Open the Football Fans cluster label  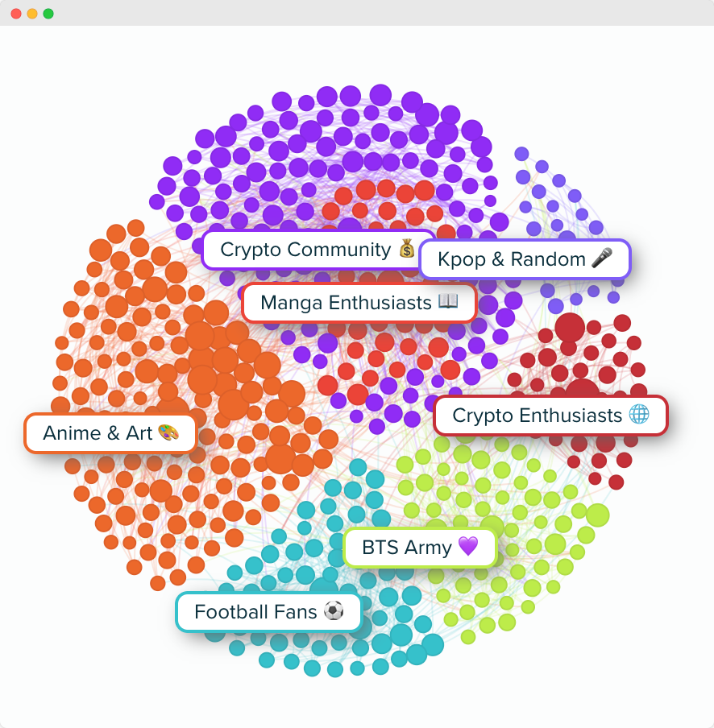coord(269,612)
